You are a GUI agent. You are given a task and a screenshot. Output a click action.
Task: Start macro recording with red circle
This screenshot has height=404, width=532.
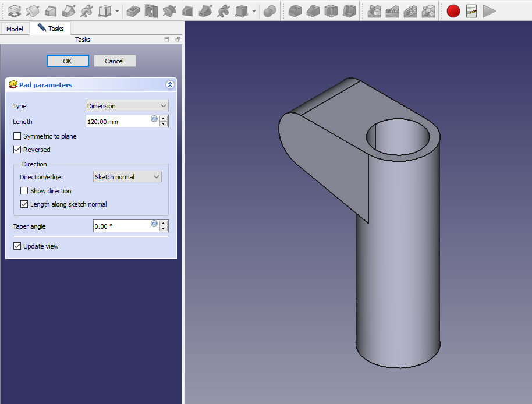click(453, 10)
